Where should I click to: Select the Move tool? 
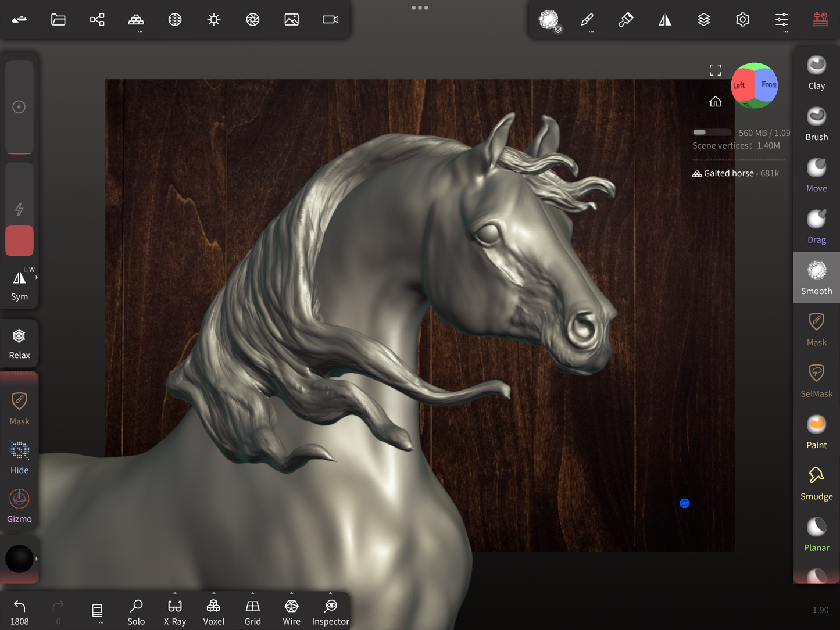816,175
